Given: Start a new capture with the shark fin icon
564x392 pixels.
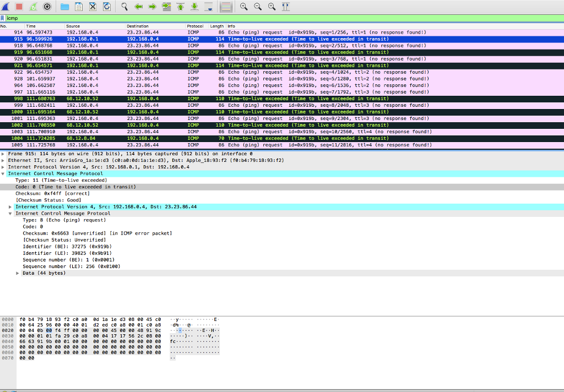Looking at the screenshot, I should [7, 7].
